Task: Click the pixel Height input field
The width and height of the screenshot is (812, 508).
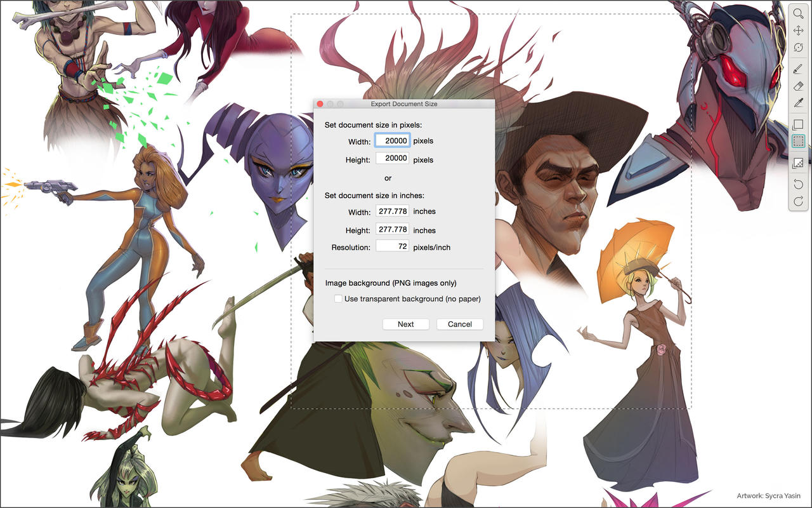Action: tap(392, 159)
